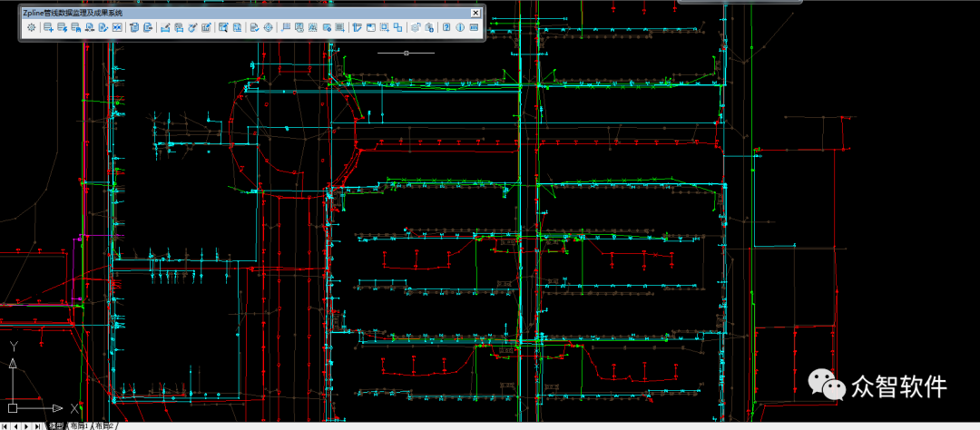Click the circled 'i' info icon

tap(460, 27)
